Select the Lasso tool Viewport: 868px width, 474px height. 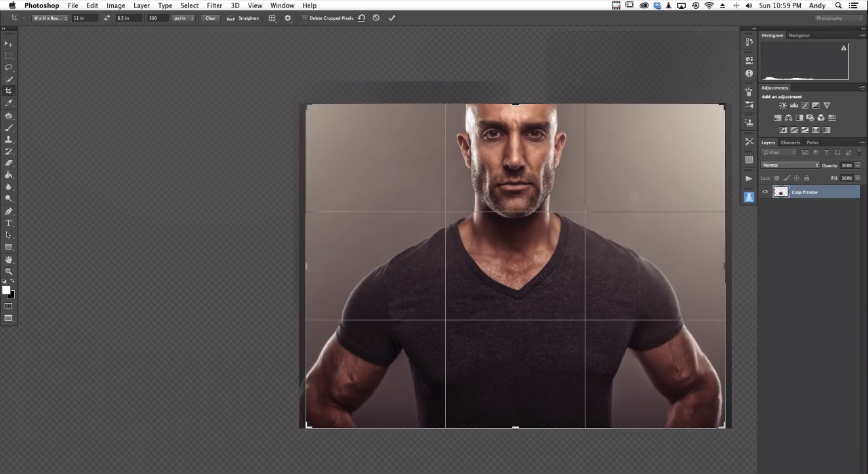(9, 68)
